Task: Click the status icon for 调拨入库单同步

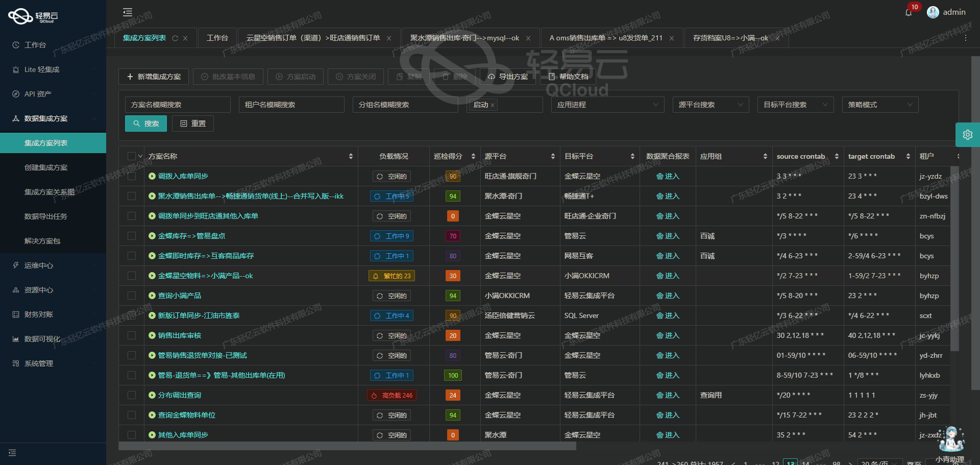Action: 152,176
